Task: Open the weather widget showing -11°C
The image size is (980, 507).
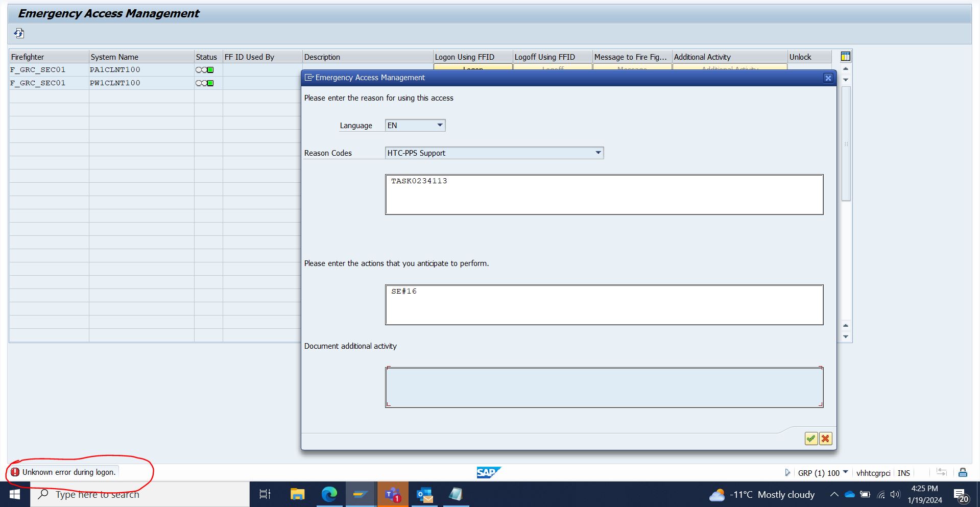Action: coord(762,494)
